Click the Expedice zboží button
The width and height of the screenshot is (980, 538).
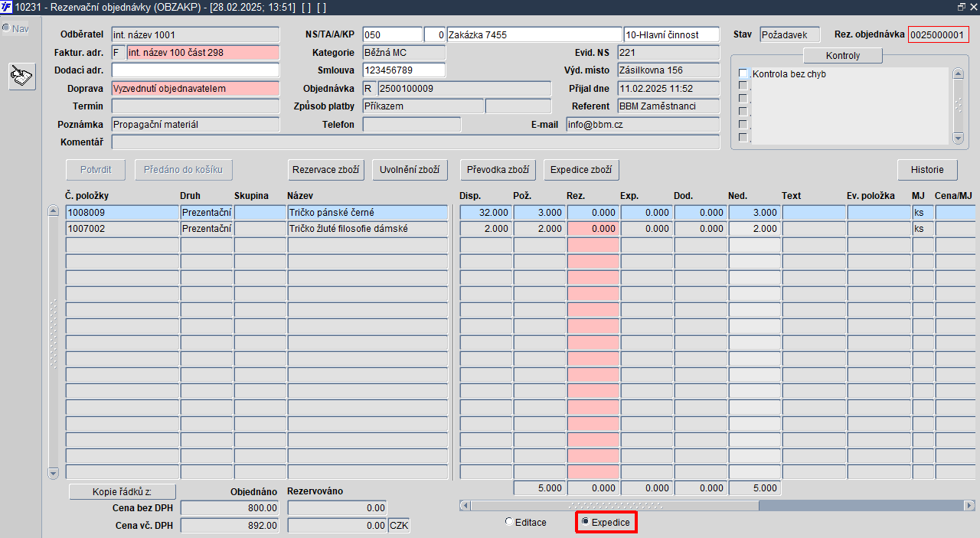[x=581, y=170]
